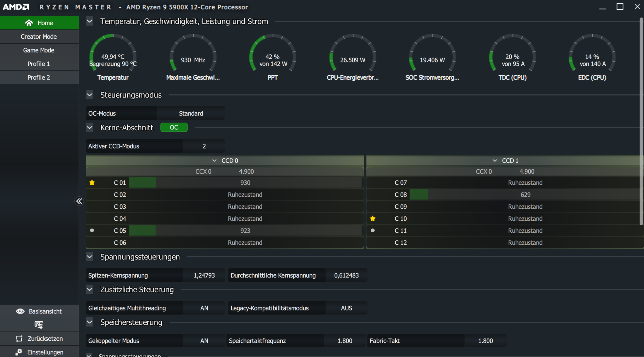The height and width of the screenshot is (357, 644).
Task: Collapse the sidebar with the double-arrow icon
Action: pos(79,201)
